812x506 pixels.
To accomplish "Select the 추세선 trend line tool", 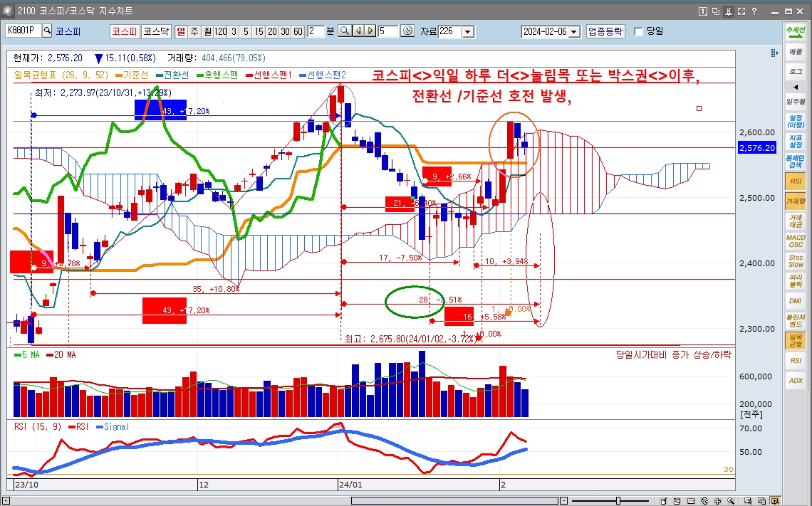I will tap(796, 31).
